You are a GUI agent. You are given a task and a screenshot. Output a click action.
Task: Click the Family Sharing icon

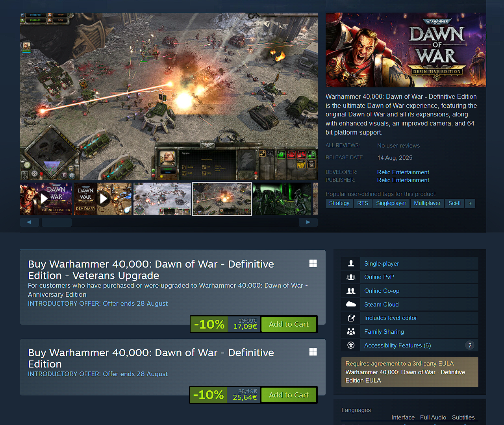click(351, 332)
